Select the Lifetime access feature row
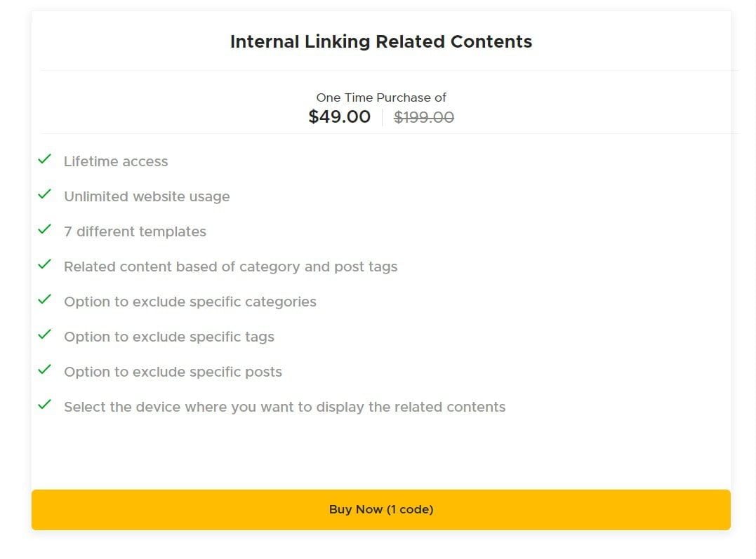756x559 pixels. click(x=116, y=161)
